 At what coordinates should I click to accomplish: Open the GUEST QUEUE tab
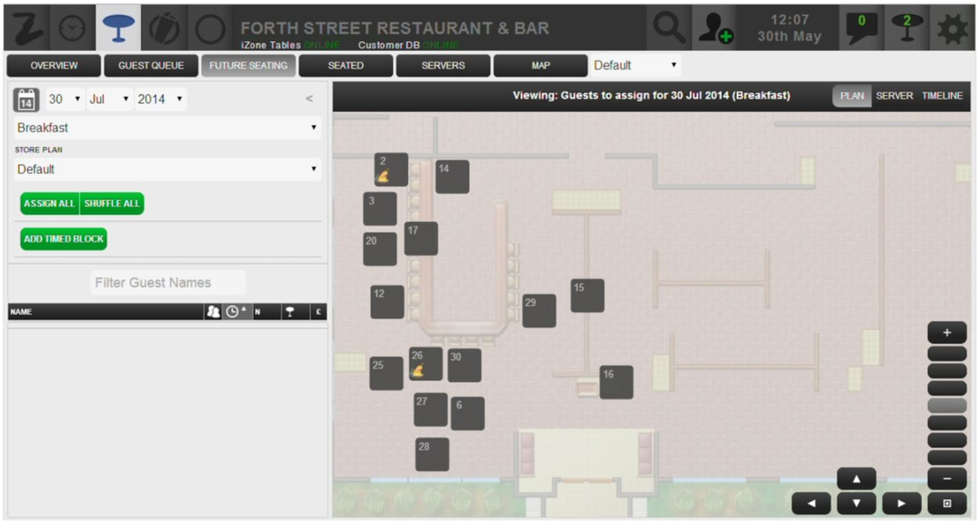[x=151, y=65]
